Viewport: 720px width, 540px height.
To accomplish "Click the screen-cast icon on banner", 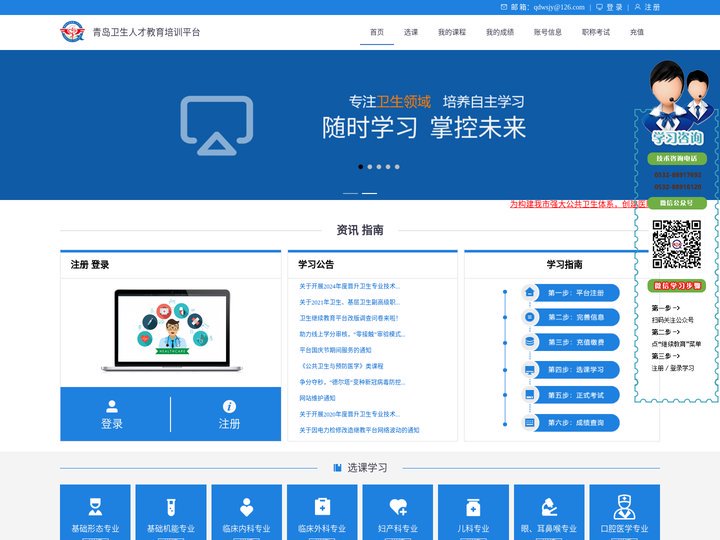I will [217, 125].
